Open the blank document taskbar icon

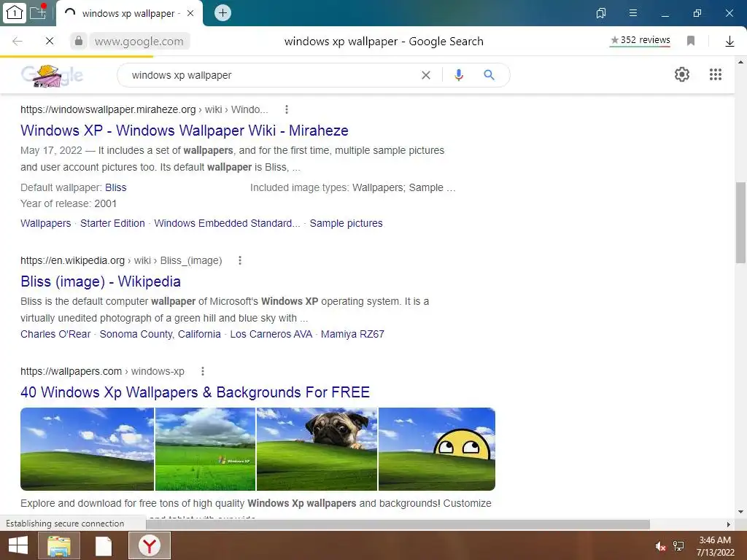104,546
